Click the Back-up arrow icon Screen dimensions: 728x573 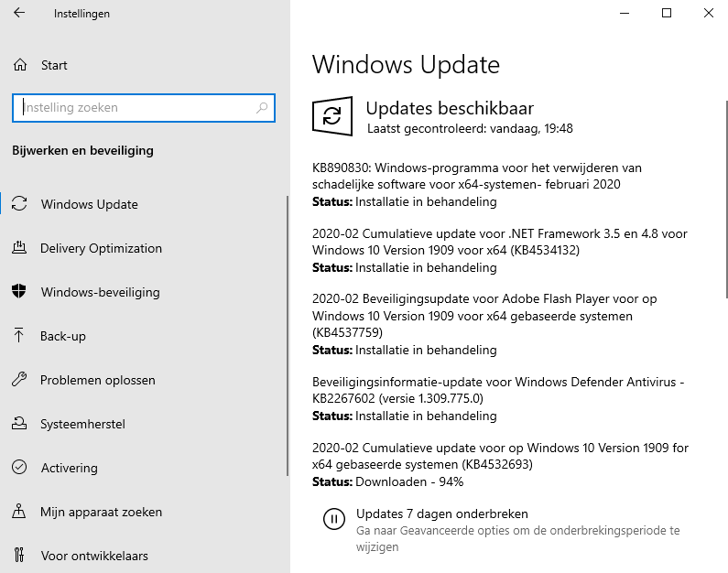pyautogui.click(x=19, y=336)
